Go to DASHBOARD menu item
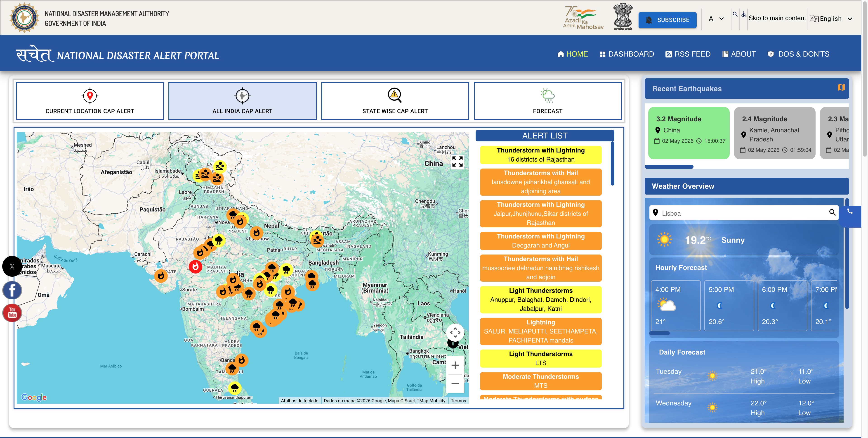Screen dimensions: 868x438 [x=627, y=54]
